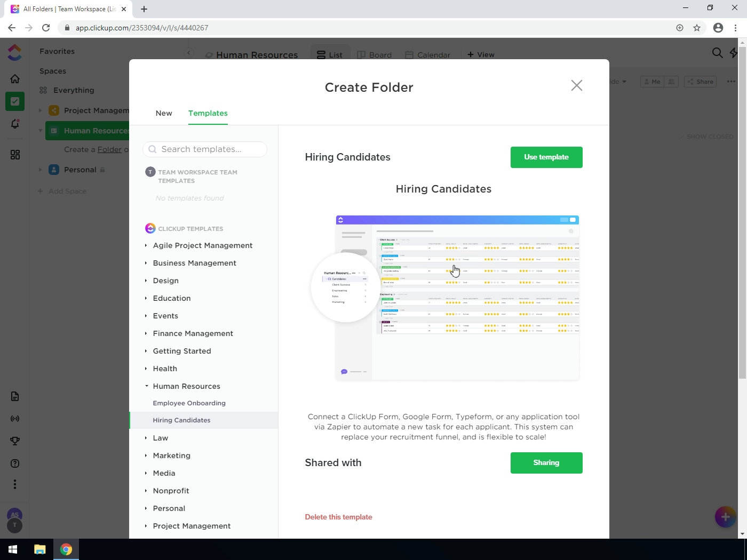
Task: Expand the Education template category
Action: point(171,298)
